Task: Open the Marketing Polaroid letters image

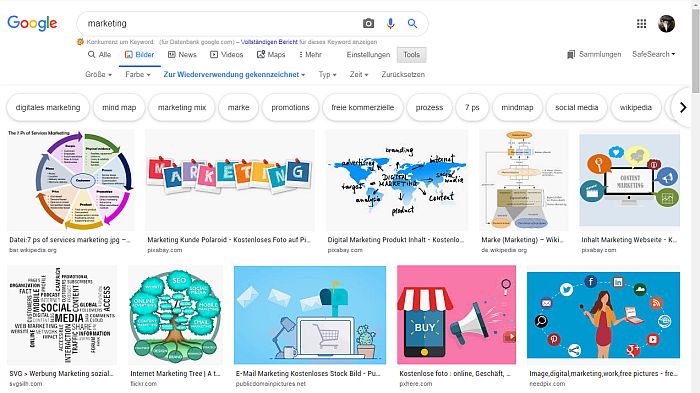Action: pos(230,180)
